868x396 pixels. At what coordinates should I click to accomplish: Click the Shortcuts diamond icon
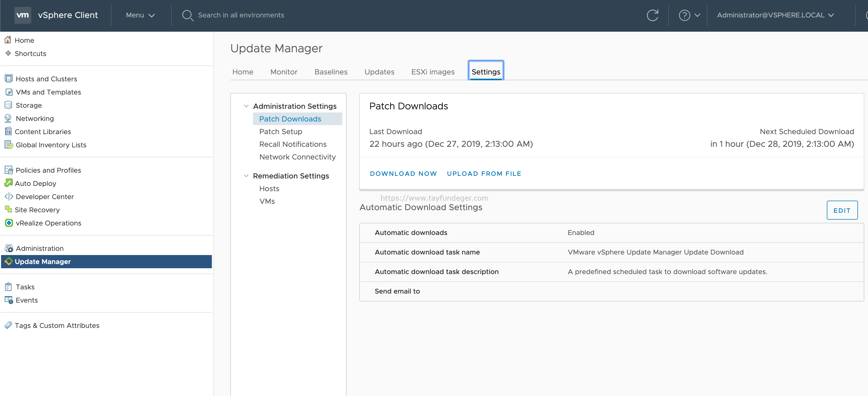pos(8,53)
